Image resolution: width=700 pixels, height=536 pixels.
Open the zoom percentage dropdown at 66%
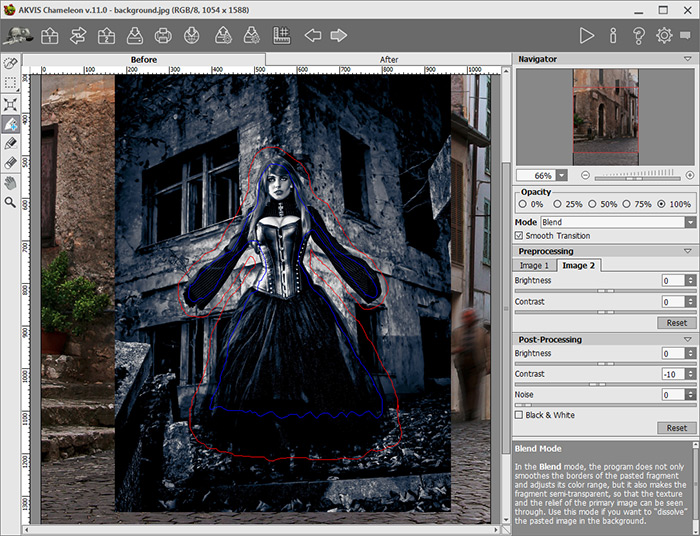click(x=562, y=175)
